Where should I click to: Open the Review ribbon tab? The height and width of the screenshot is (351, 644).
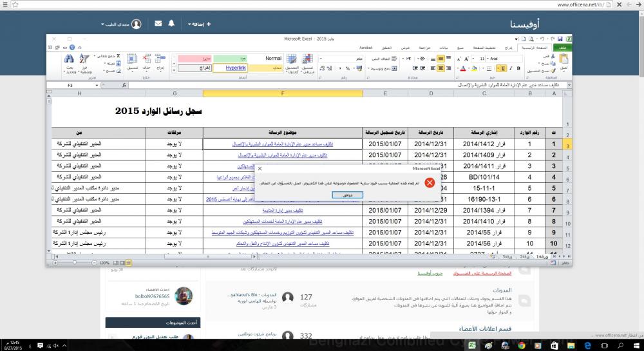click(424, 48)
